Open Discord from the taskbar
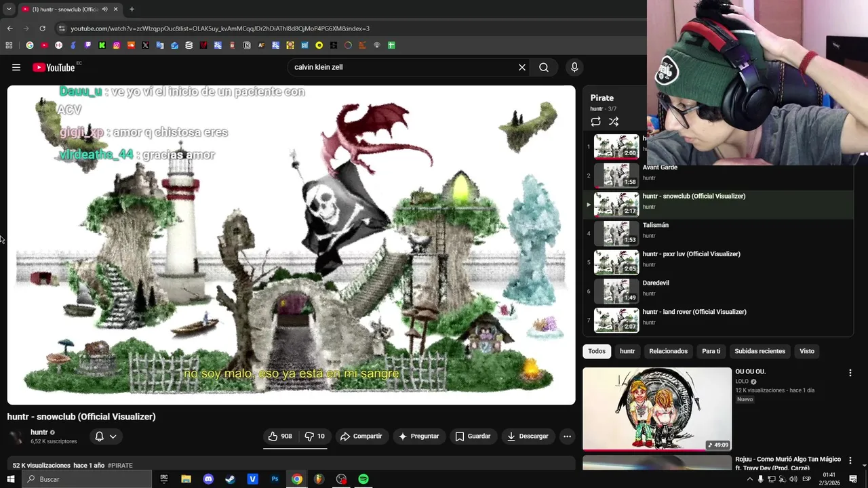868x488 pixels. (208, 479)
